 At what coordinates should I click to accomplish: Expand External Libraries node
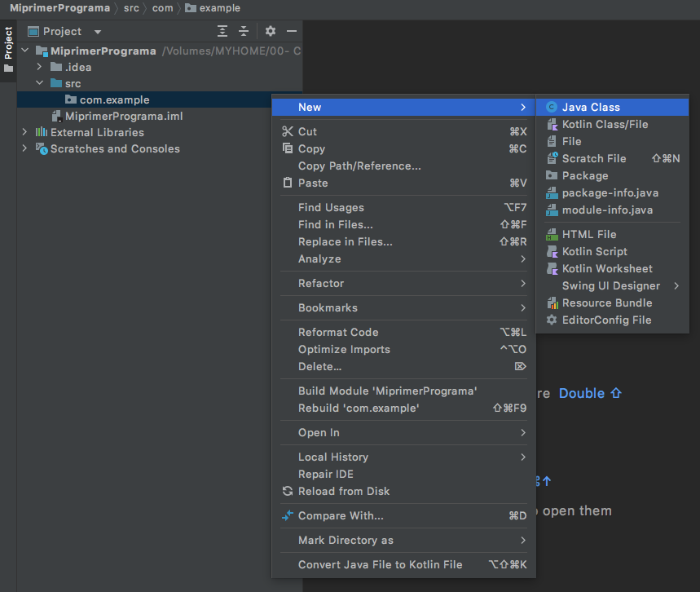[25, 132]
